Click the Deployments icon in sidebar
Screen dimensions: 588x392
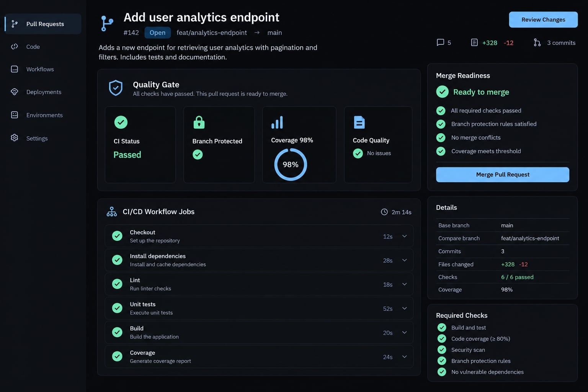[15, 92]
